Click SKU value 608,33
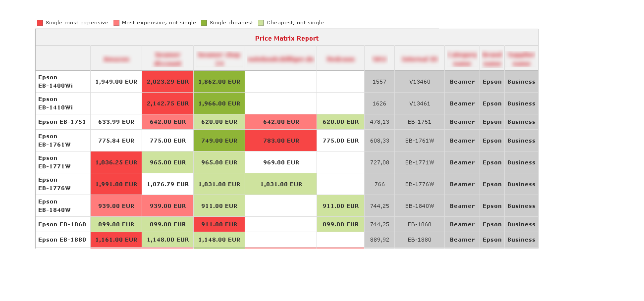The width and height of the screenshot is (644, 301). tap(379, 141)
